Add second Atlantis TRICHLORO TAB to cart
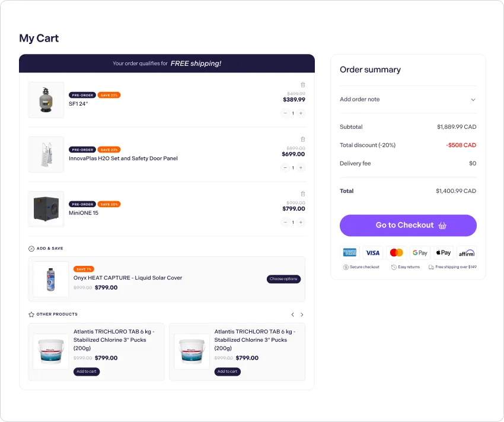 [x=227, y=372]
